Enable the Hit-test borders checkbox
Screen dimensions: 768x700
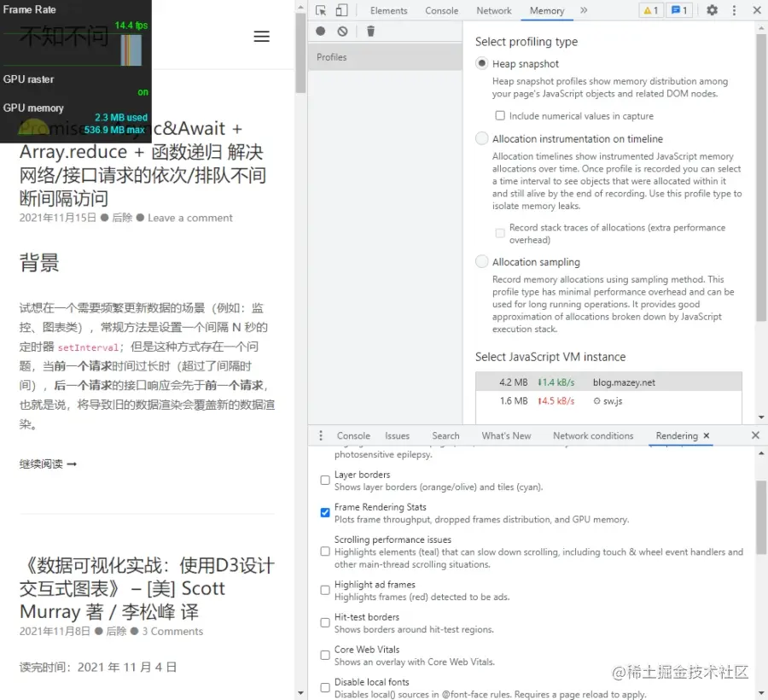click(325, 622)
